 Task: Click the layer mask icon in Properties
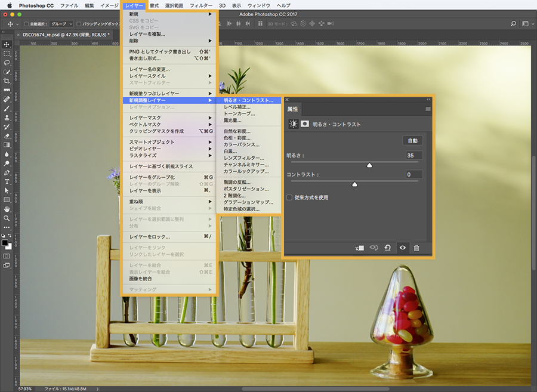(x=305, y=124)
